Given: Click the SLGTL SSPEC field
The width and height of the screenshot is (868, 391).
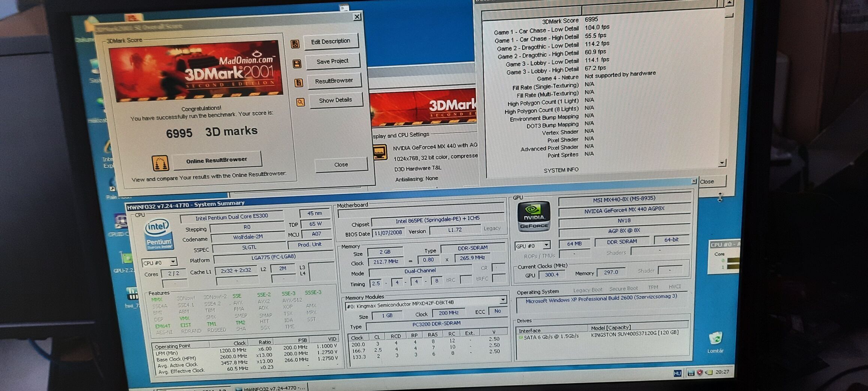Looking at the screenshot, I should 249,248.
